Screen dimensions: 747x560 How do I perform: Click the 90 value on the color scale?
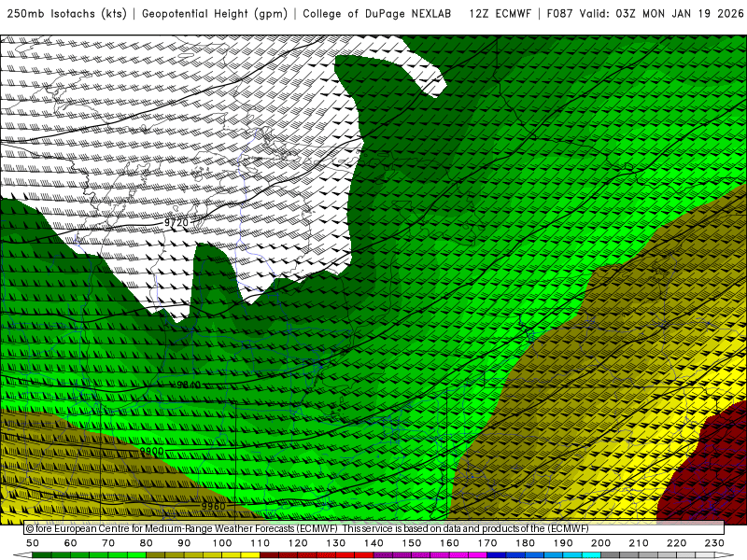pyautogui.click(x=184, y=543)
